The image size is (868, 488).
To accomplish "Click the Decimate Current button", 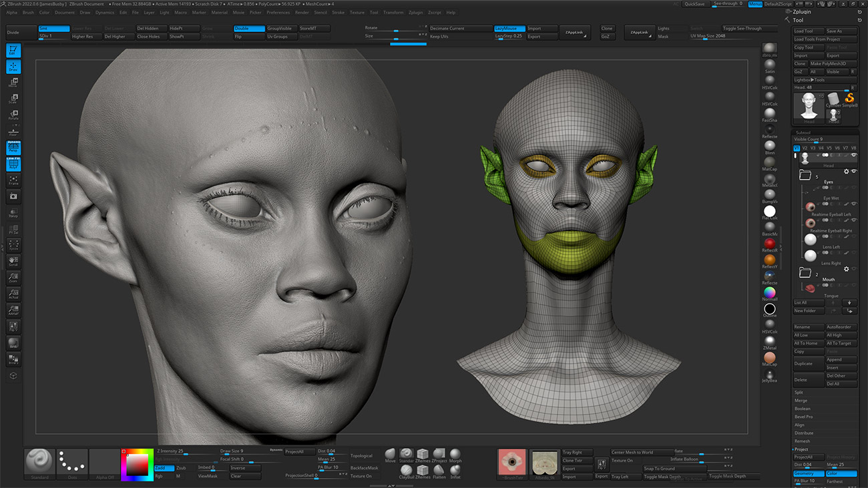I will [460, 29].
